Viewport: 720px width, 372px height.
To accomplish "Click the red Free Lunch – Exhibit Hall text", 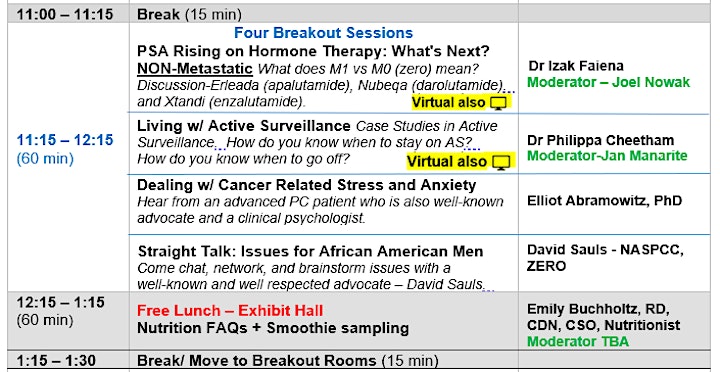I will [x=230, y=310].
